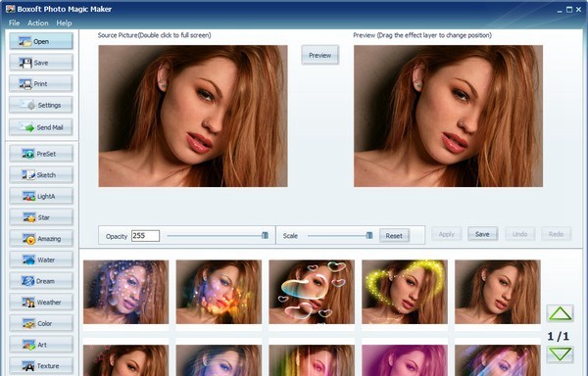
Task: Open the Action menu
Action: (38, 23)
